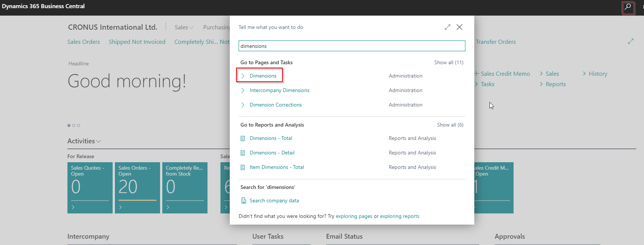Select the second headline dot
The image size is (644, 245).
74,125
